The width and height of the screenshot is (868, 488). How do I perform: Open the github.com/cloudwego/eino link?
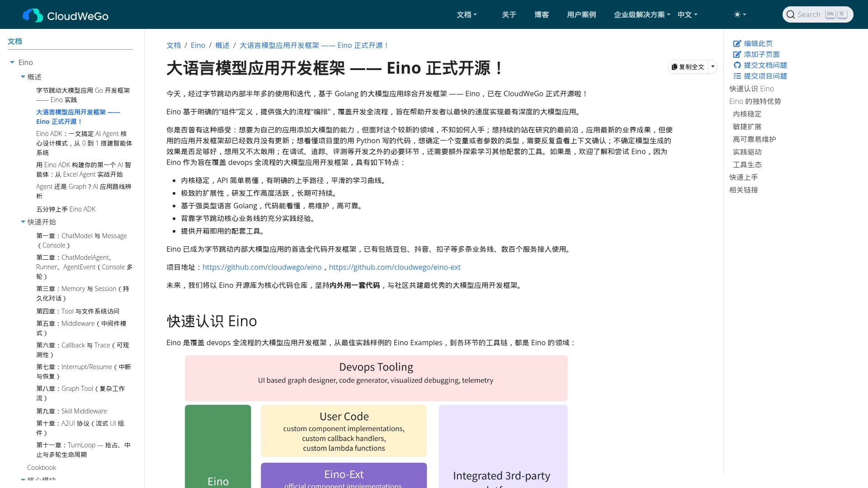point(262,267)
